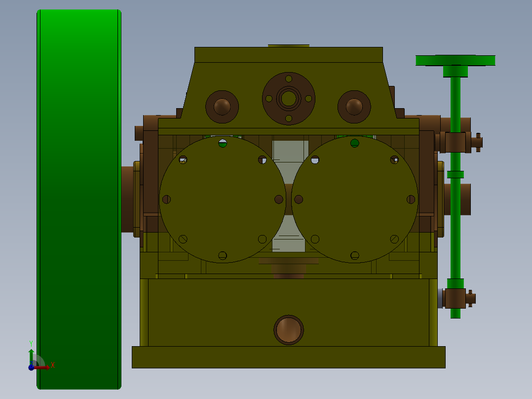Screen dimensions: 532x399
Task: Click the top center flange with four bolt holes
Action: point(289,99)
